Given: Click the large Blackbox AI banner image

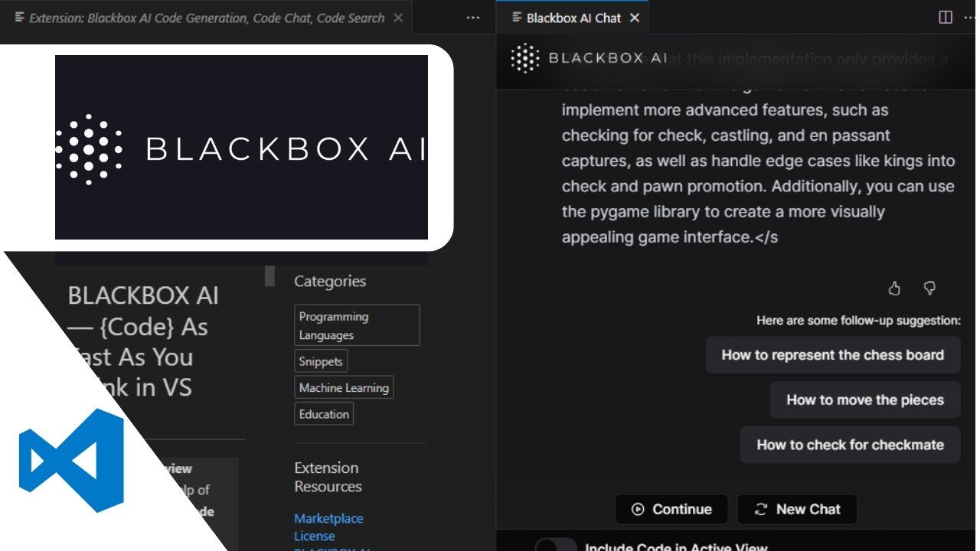Looking at the screenshot, I should 241,147.
